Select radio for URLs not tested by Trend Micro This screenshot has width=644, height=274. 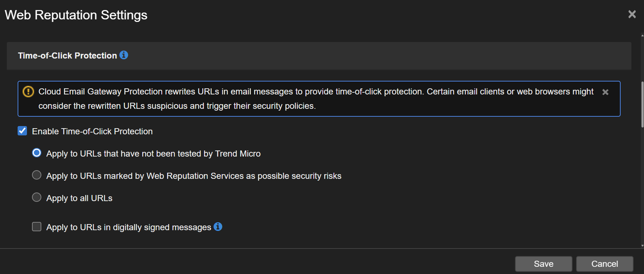37,153
